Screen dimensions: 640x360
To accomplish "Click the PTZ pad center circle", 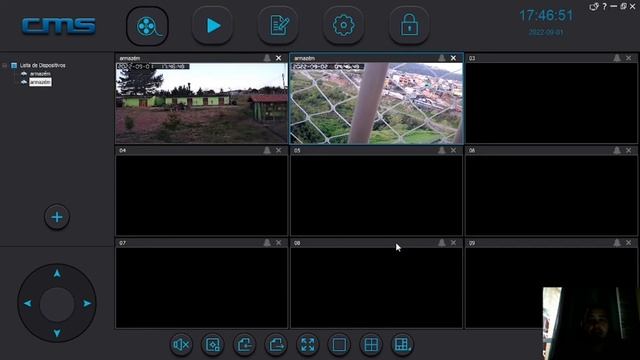I will pos(57,304).
